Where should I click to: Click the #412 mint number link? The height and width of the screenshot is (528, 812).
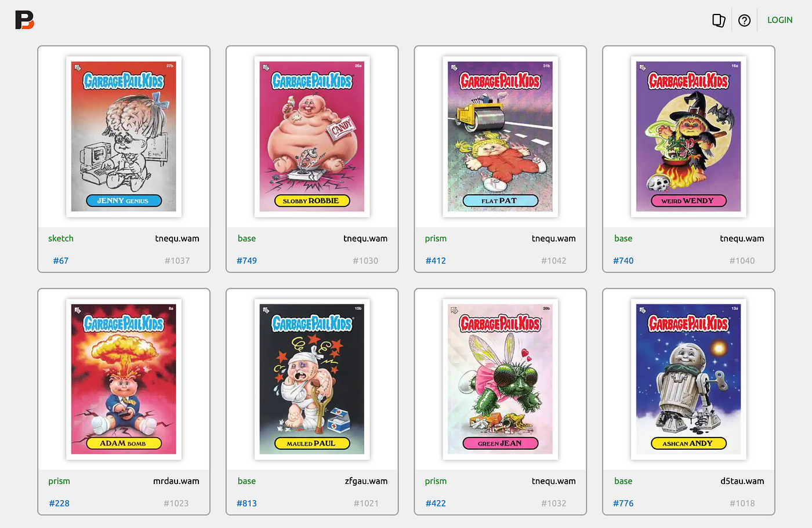(x=436, y=261)
